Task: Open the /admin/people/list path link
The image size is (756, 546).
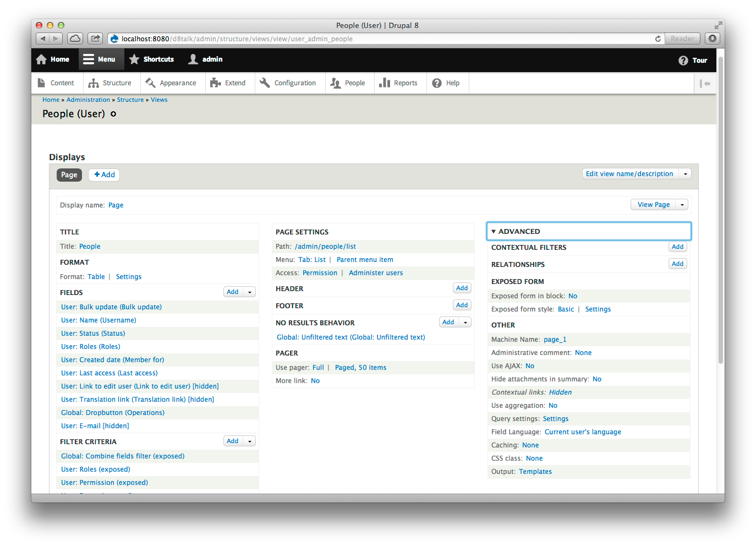Action: 325,247
